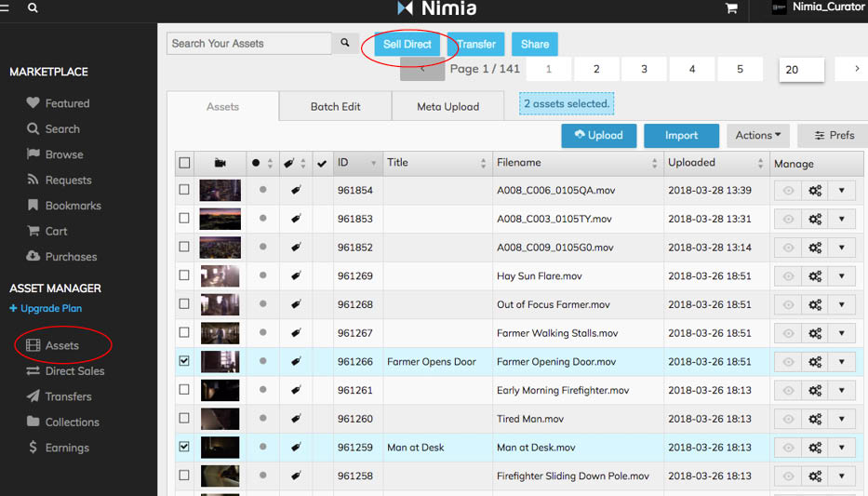Toggle the select-all checkbox in header

point(184,163)
